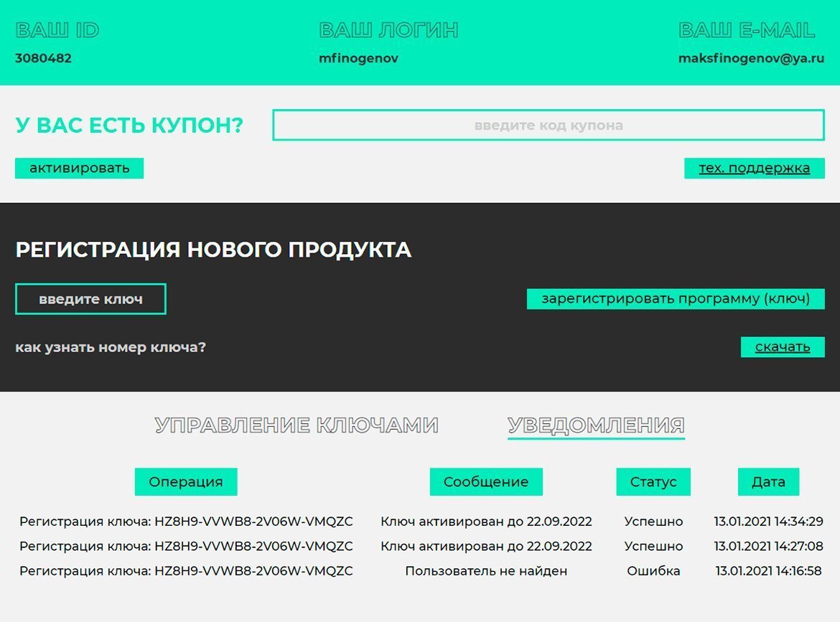Select the user ID 3080482
This screenshot has height=622, width=840.
tap(43, 58)
